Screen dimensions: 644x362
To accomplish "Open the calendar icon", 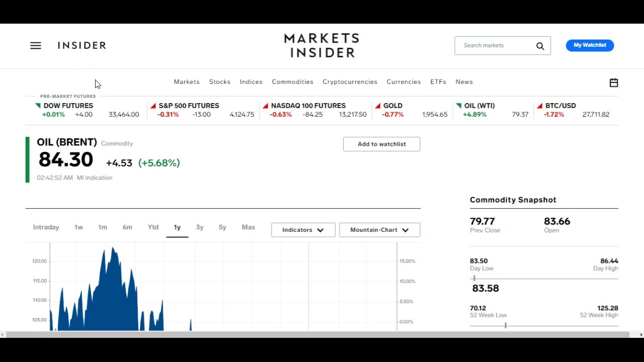I will (613, 82).
